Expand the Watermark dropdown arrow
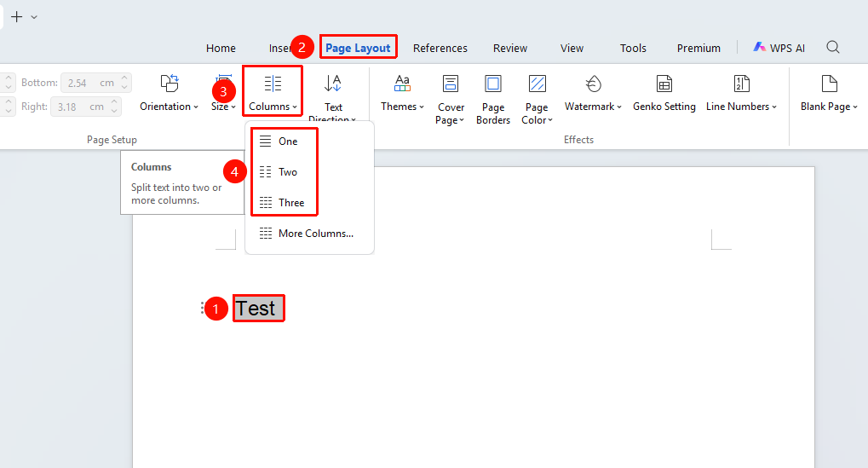 [619, 107]
